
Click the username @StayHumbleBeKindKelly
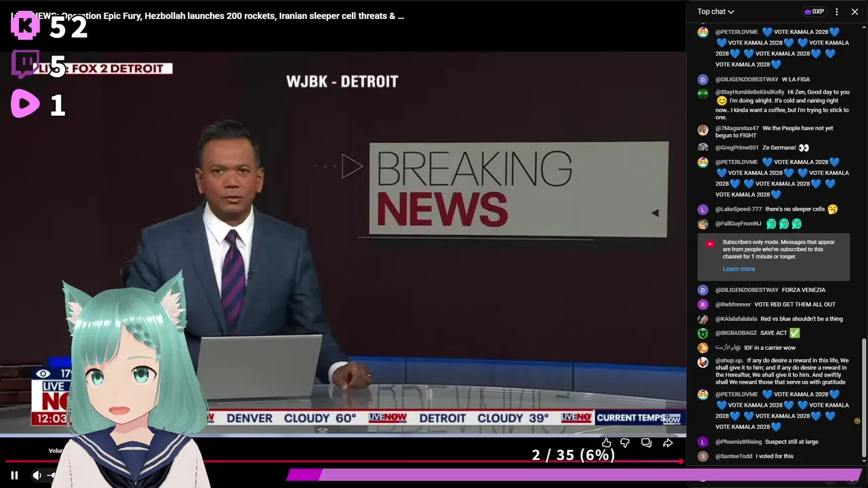749,92
